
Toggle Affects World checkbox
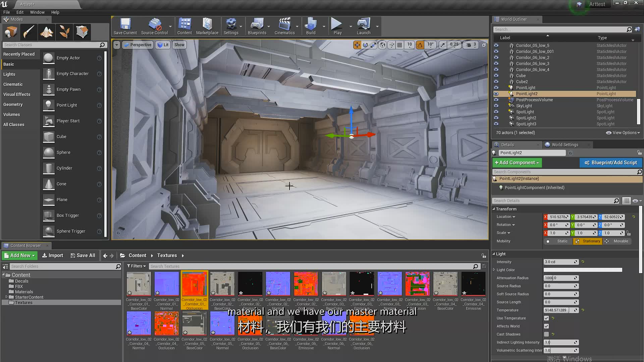tap(546, 326)
